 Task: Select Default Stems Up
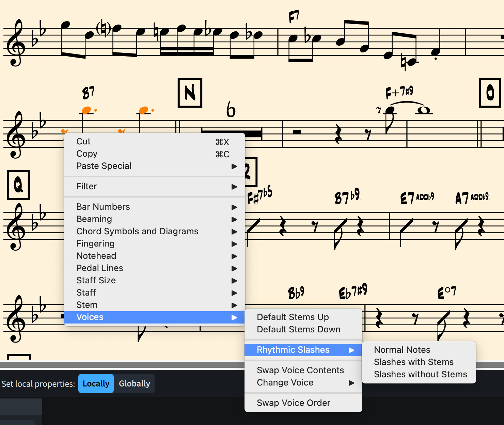[x=293, y=317]
